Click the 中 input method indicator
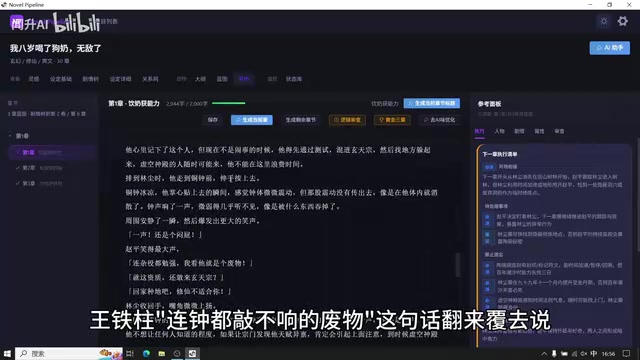The image size is (640, 360). tap(593, 353)
